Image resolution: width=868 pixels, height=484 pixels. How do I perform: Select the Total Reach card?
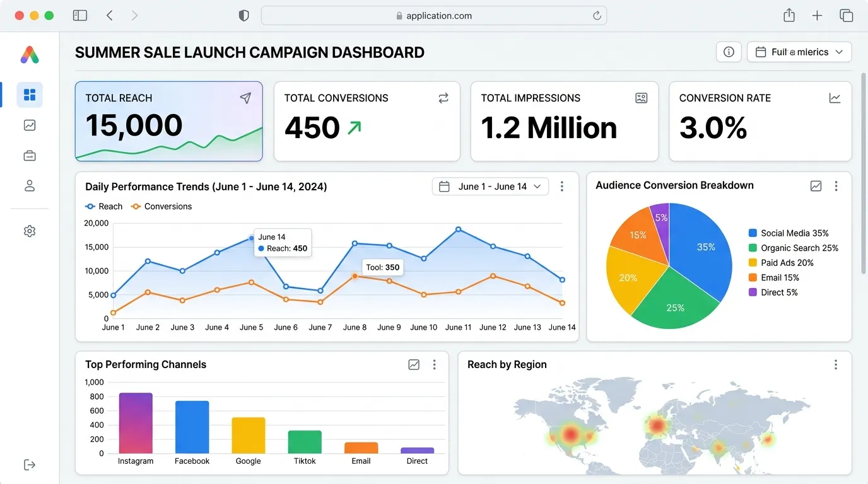(x=169, y=121)
